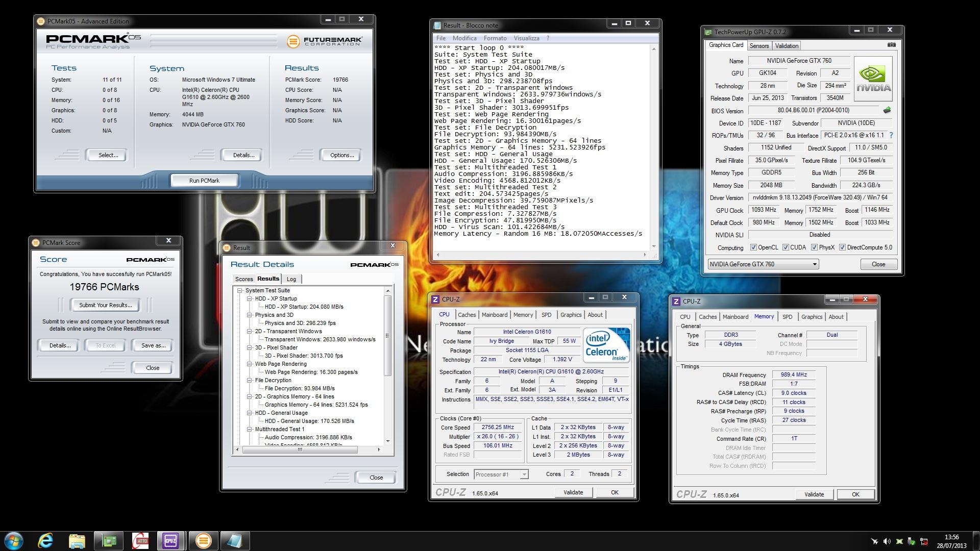Screen dimensions: 980x551
Task: Click the CPU-Z CPU window title icon
Action: [435, 299]
